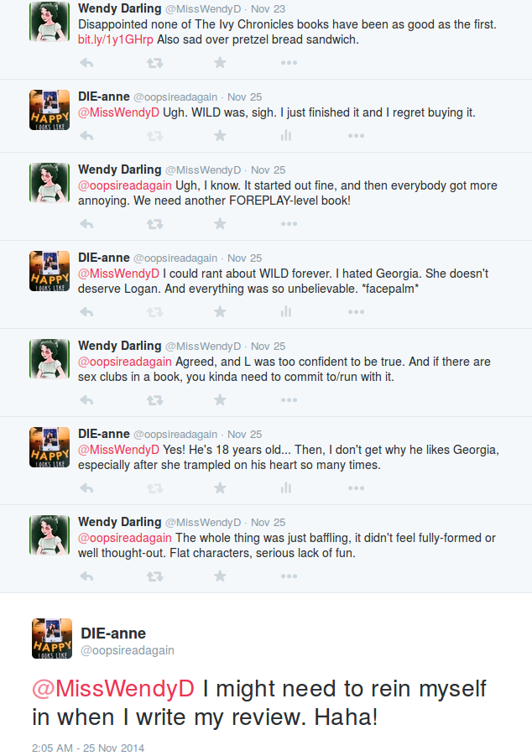Open @MissWendyD mention in the large tweet
Viewport: 532px width, 756px height.
(x=113, y=688)
